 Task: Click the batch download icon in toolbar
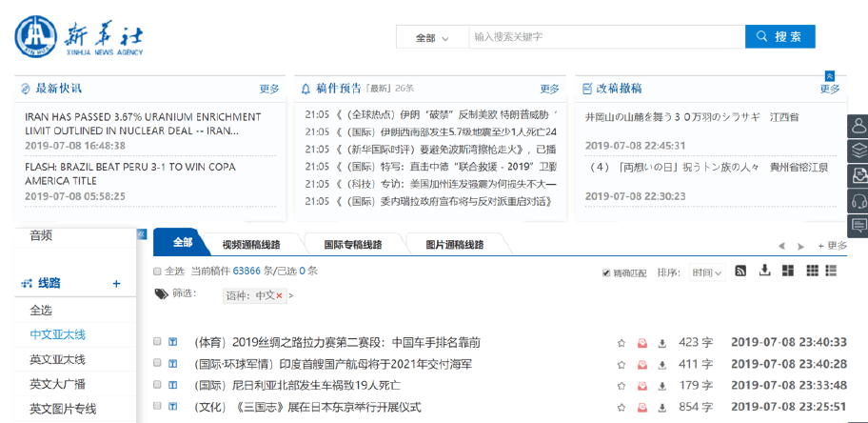pos(764,272)
